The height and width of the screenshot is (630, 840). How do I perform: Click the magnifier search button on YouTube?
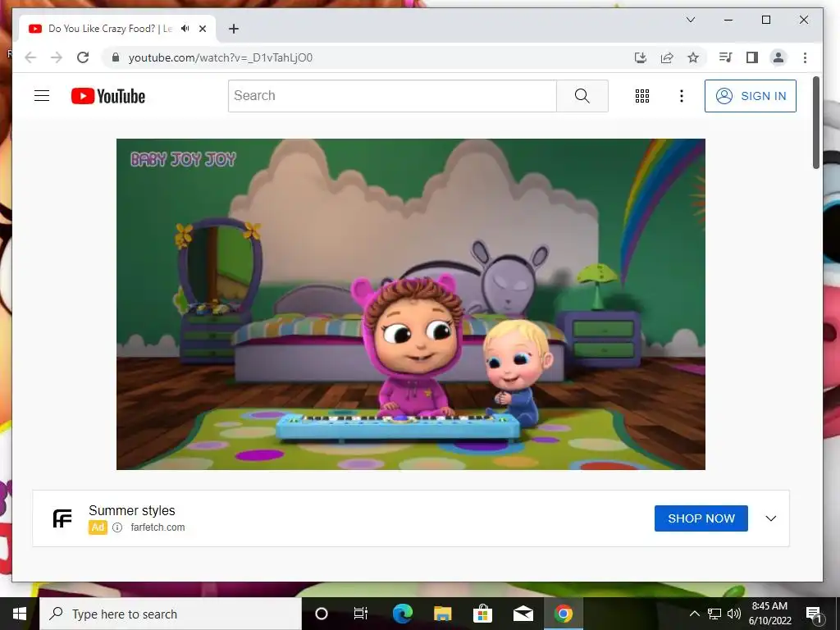(x=582, y=96)
